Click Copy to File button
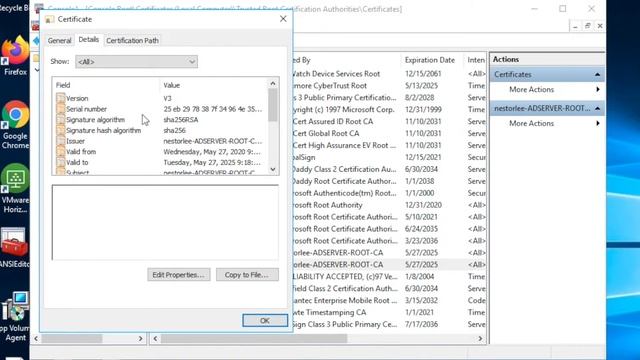640x360 pixels. 247,275
